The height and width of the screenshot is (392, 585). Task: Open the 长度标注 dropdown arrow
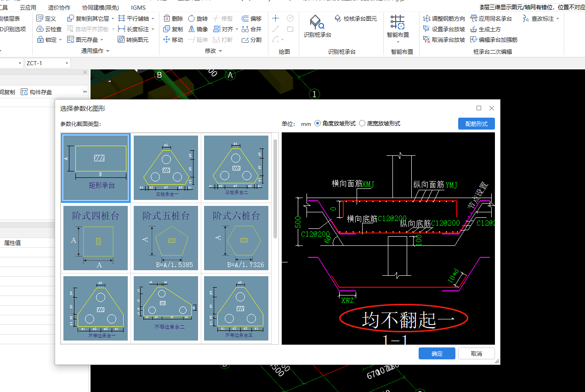[x=153, y=29]
